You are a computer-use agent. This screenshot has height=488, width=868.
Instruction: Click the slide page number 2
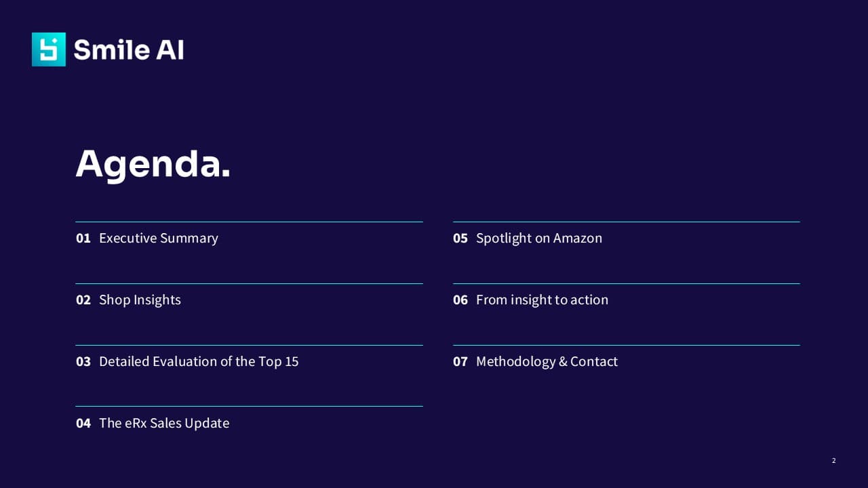(833, 461)
